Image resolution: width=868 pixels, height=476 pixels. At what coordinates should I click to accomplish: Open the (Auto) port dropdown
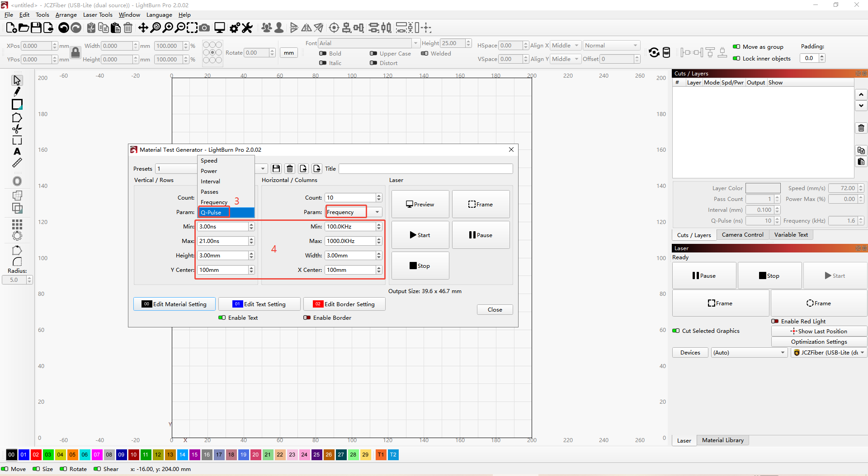[750, 353]
